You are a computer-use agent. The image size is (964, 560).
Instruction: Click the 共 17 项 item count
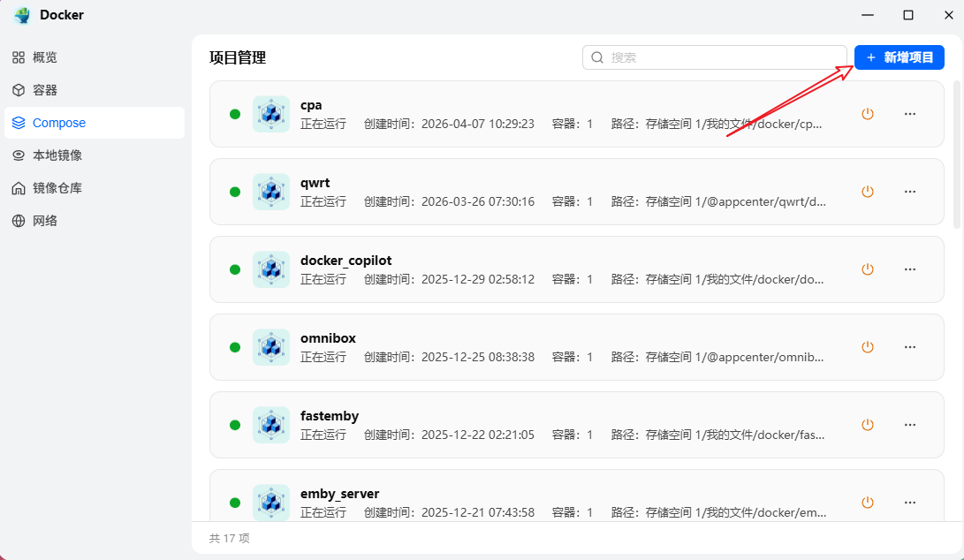pos(230,539)
